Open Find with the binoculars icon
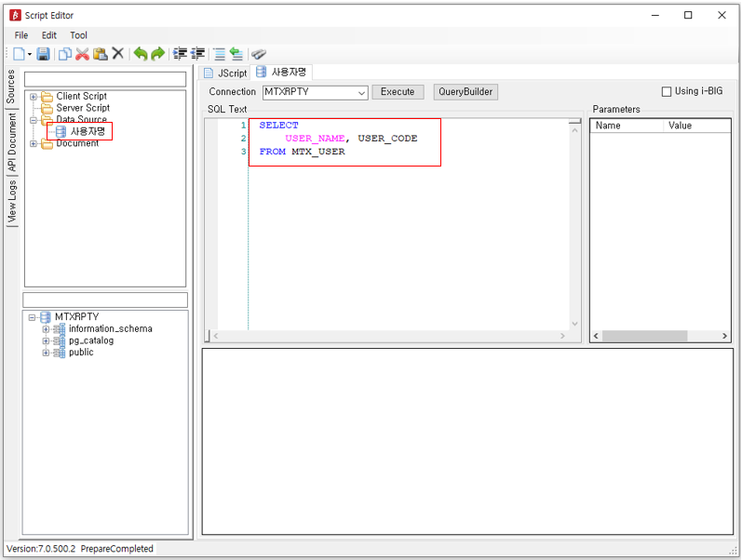The height and width of the screenshot is (560, 742). [x=259, y=54]
